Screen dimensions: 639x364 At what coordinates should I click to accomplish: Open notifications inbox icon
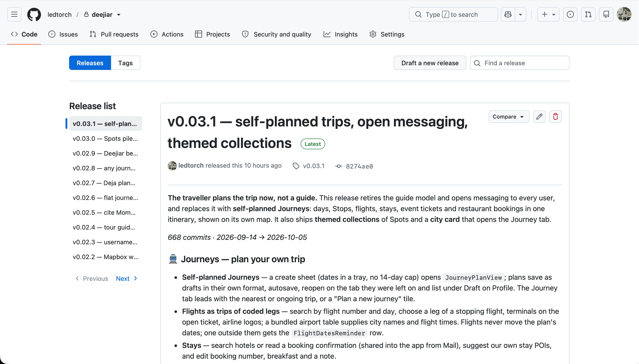point(606,14)
